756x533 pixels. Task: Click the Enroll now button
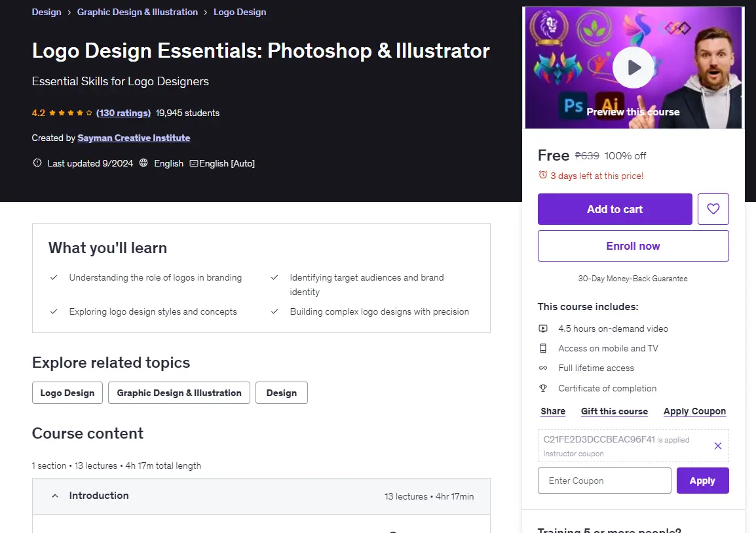point(633,246)
